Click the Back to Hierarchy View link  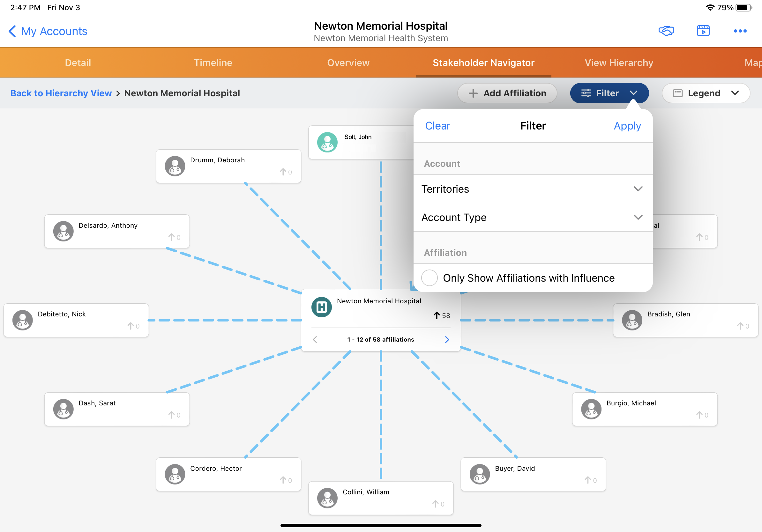pyautogui.click(x=61, y=93)
